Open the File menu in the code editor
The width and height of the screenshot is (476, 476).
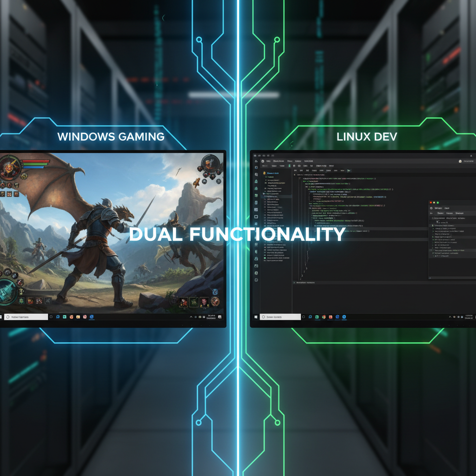267,161
